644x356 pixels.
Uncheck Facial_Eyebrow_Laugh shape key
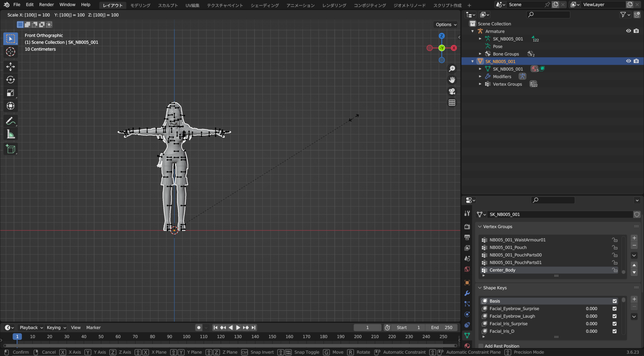[614, 316]
